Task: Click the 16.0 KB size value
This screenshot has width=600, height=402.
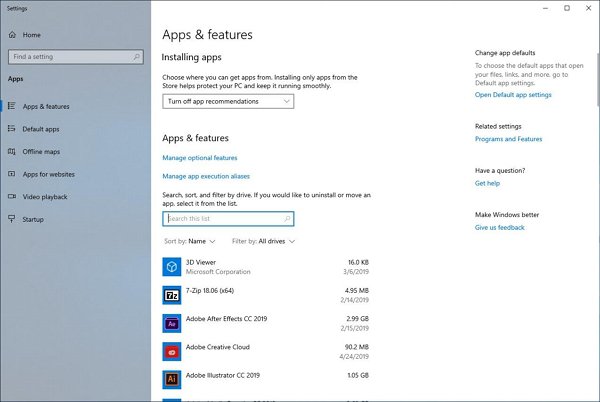Action: coord(358,262)
